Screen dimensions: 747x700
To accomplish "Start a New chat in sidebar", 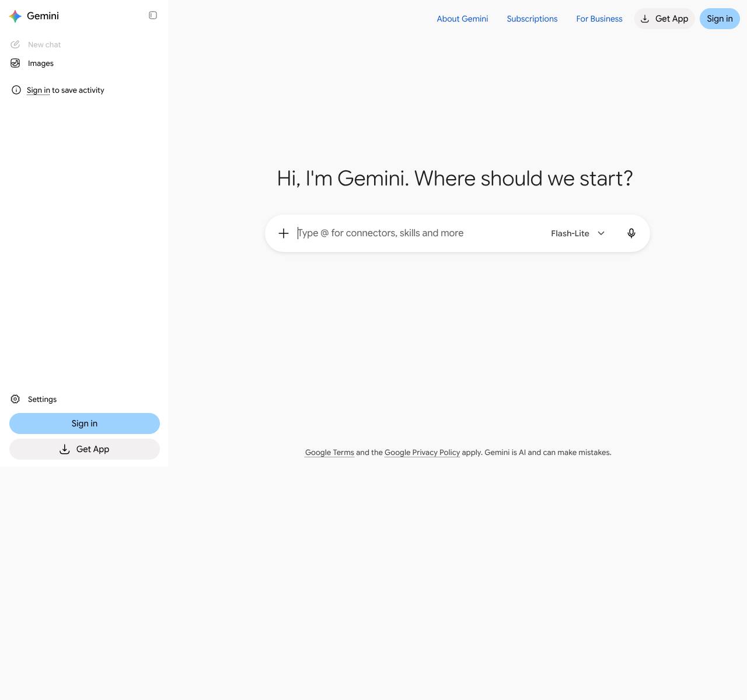I will [84, 44].
